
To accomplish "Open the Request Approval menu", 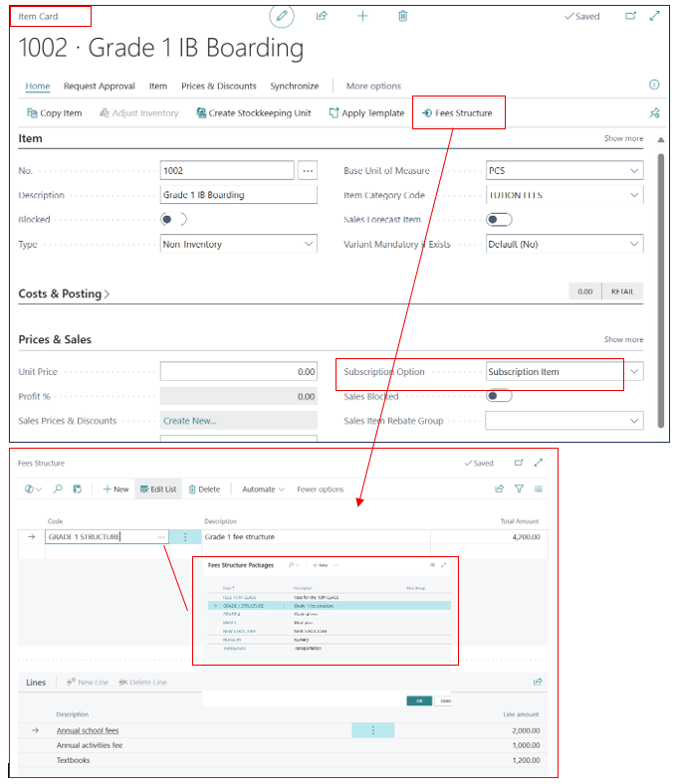I will [100, 86].
